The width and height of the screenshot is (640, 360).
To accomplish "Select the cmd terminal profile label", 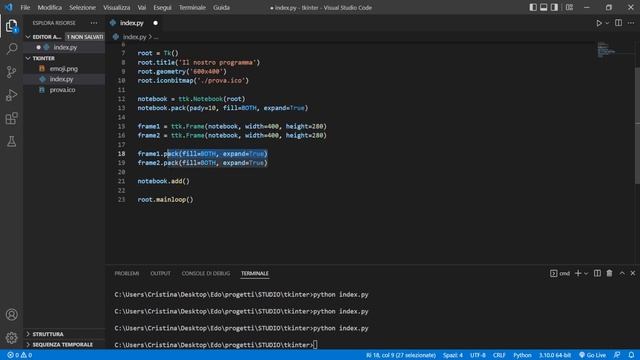I will [560, 273].
